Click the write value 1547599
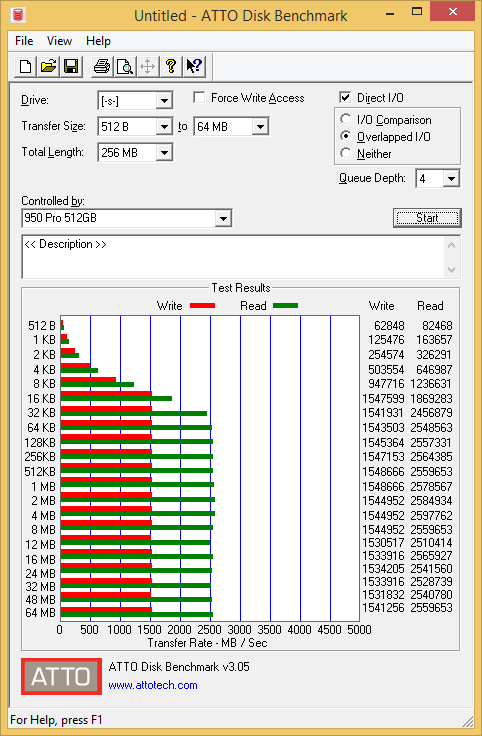 point(384,399)
